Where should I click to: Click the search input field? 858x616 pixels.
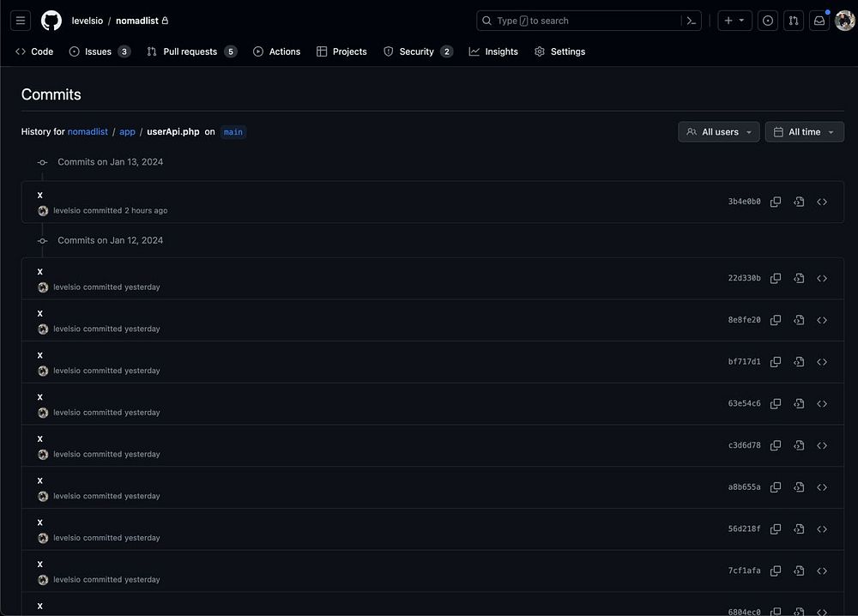click(589, 21)
